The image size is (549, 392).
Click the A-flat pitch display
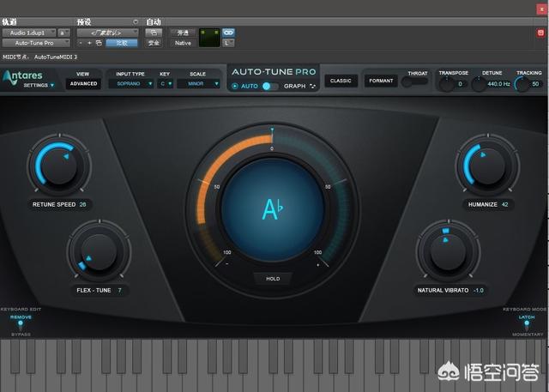pyautogui.click(x=273, y=209)
